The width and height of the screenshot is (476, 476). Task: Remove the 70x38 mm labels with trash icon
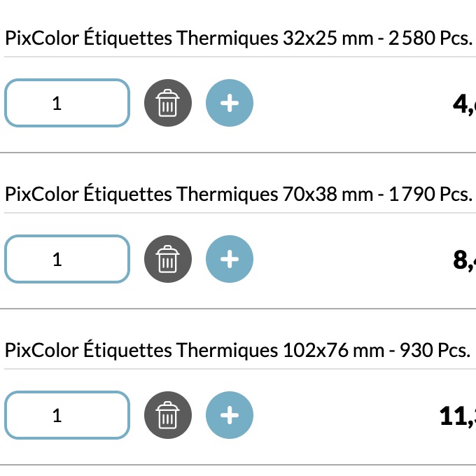(168, 260)
